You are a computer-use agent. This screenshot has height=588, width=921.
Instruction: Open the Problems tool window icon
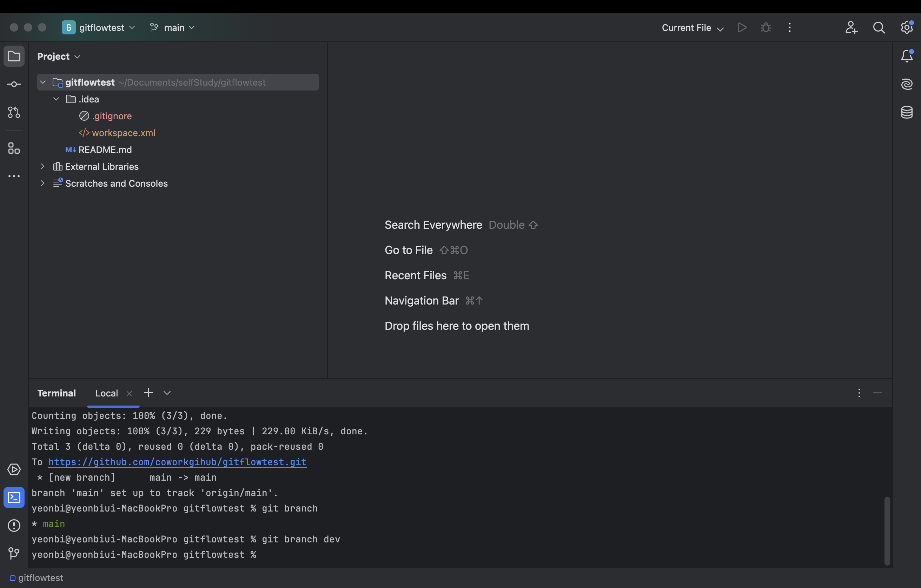(x=14, y=525)
